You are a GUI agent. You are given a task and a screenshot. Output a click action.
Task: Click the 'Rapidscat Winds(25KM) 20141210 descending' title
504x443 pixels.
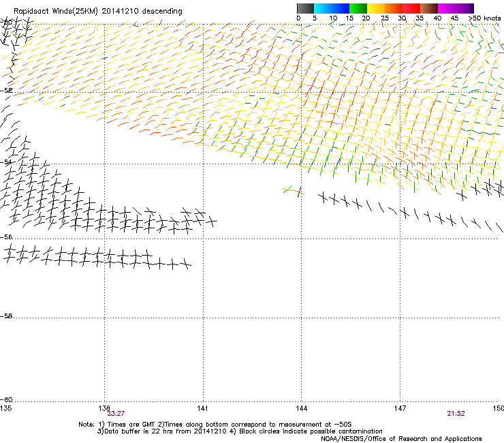click(x=97, y=12)
